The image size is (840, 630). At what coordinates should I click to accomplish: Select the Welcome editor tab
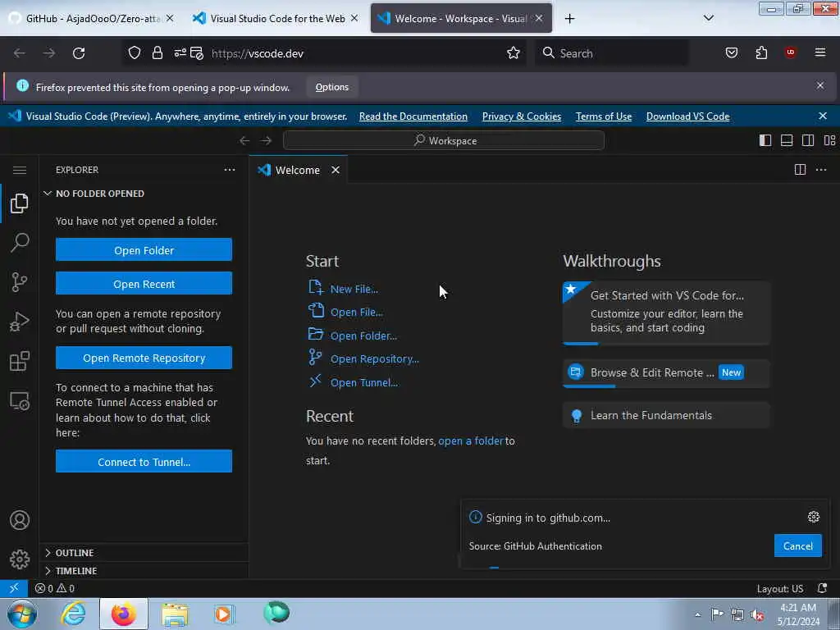[x=297, y=170]
